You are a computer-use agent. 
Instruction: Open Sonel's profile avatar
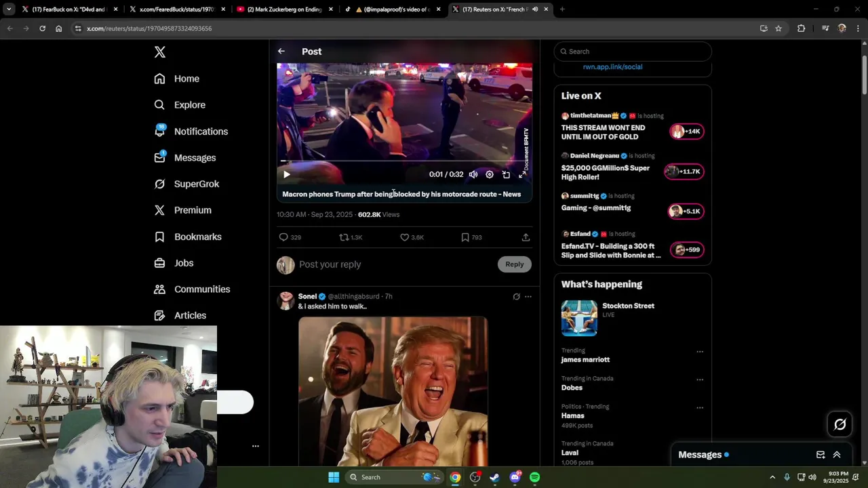click(285, 301)
